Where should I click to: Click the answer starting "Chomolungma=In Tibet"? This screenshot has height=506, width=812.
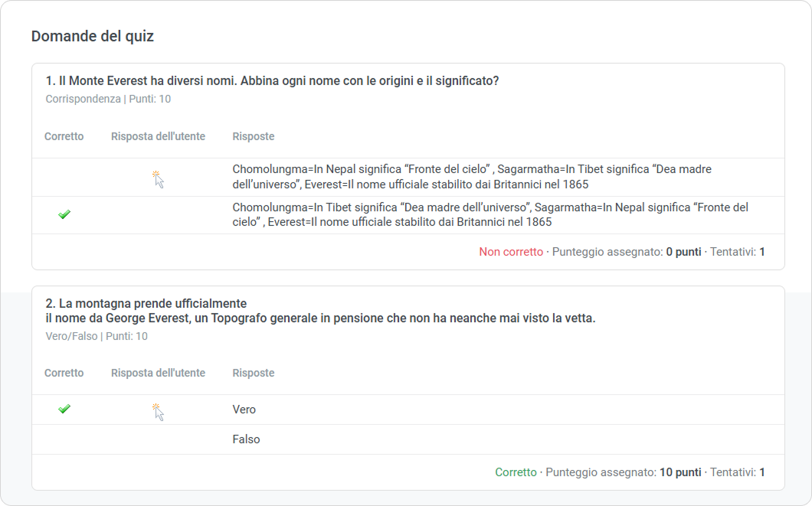[490, 214]
